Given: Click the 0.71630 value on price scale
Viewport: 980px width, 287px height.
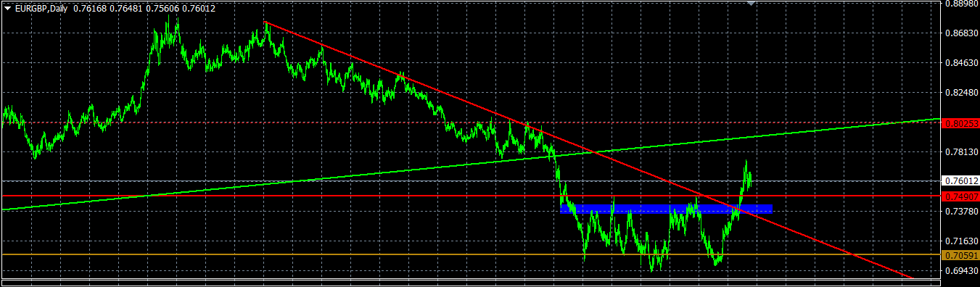Looking at the screenshot, I should tap(960, 241).
